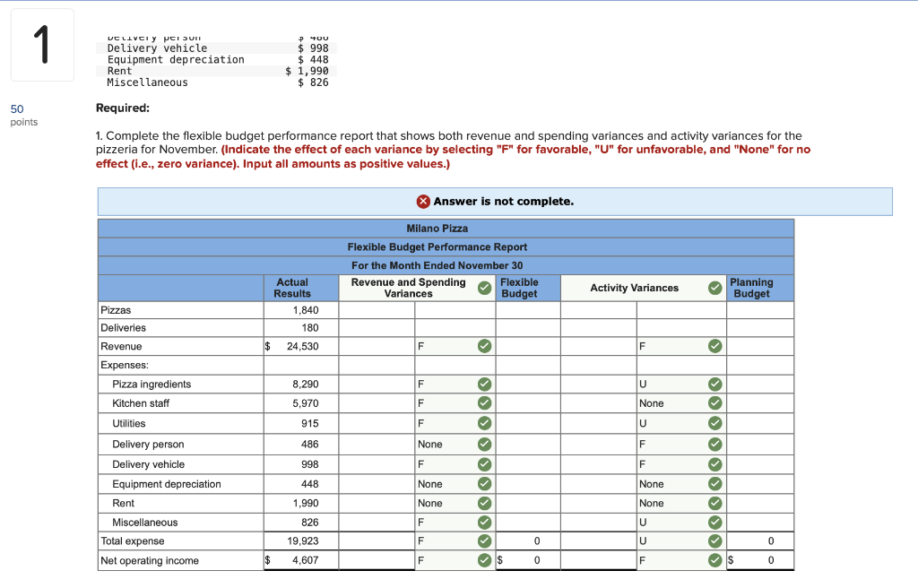The height and width of the screenshot is (588, 918).
Task: Open Rent activity variance None dropdown
Action: coord(681,503)
